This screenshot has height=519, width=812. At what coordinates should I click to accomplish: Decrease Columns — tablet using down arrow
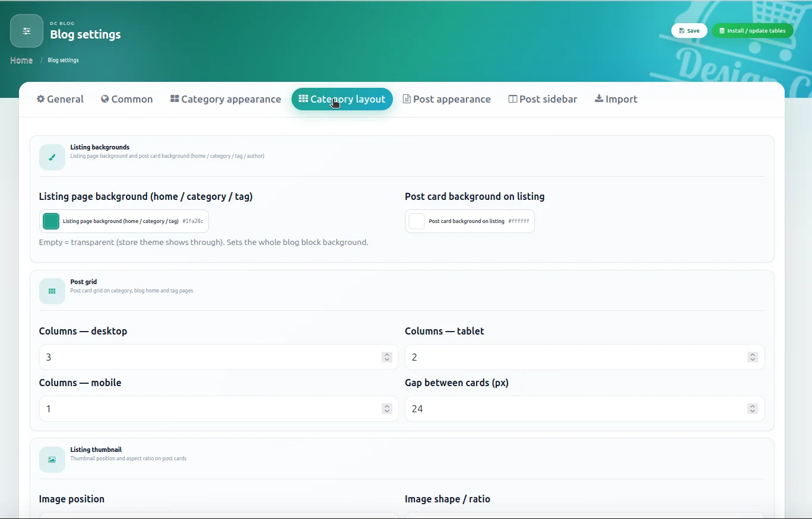point(753,359)
